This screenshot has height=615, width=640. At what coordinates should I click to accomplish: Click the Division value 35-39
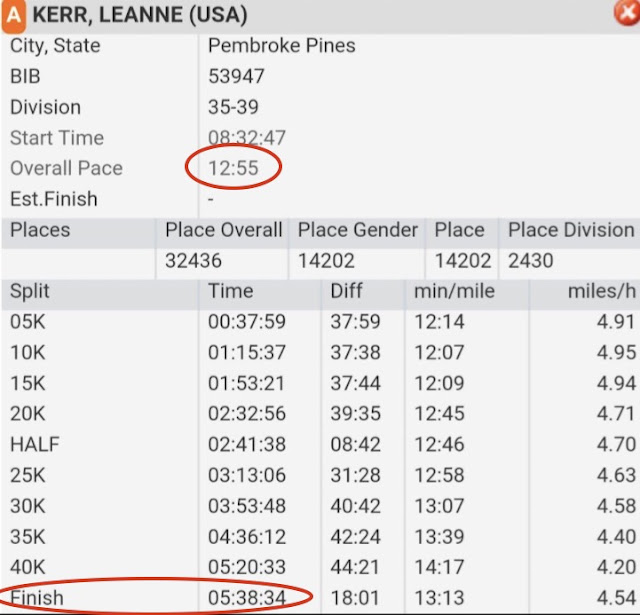[x=233, y=107]
